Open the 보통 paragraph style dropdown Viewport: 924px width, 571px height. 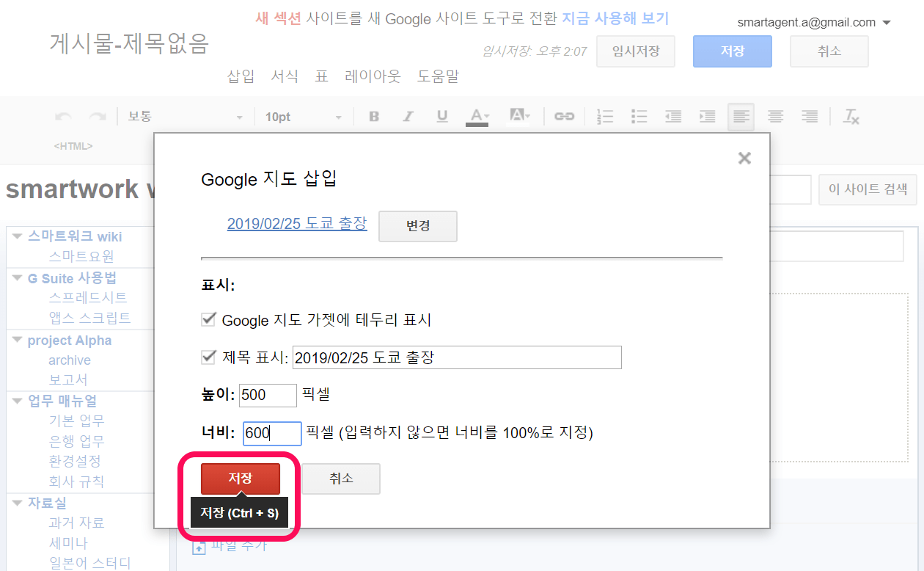pos(185,117)
